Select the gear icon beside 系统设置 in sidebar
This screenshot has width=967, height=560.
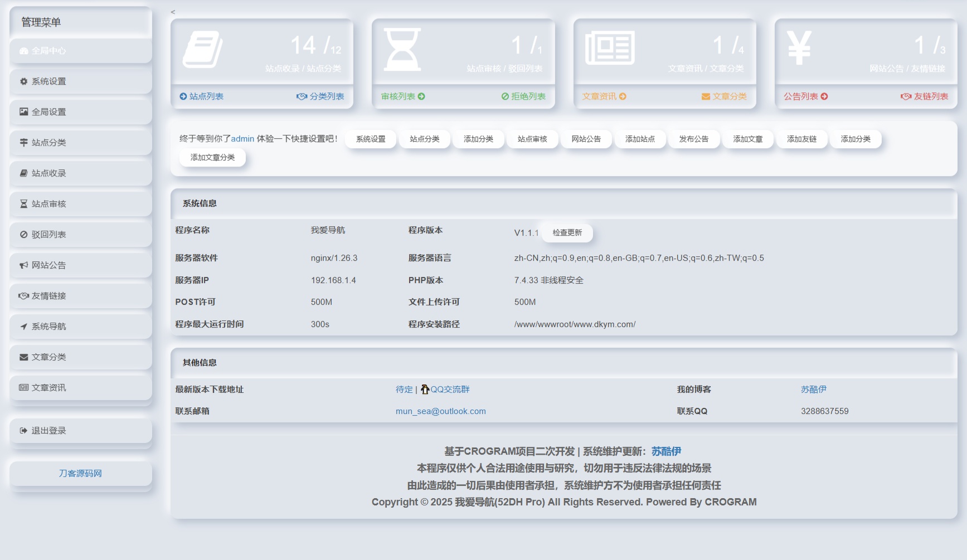[x=23, y=81]
